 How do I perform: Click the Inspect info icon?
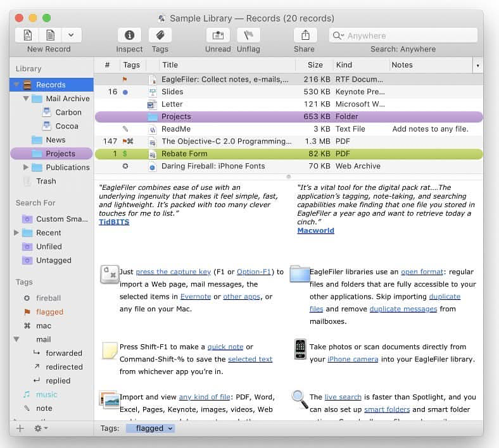click(129, 35)
